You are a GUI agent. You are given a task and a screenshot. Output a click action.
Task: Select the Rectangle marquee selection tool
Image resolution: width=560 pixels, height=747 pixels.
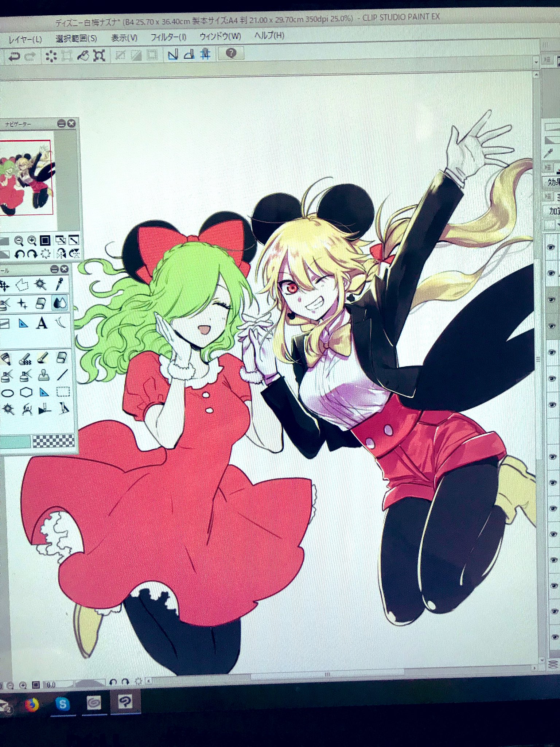tap(63, 392)
